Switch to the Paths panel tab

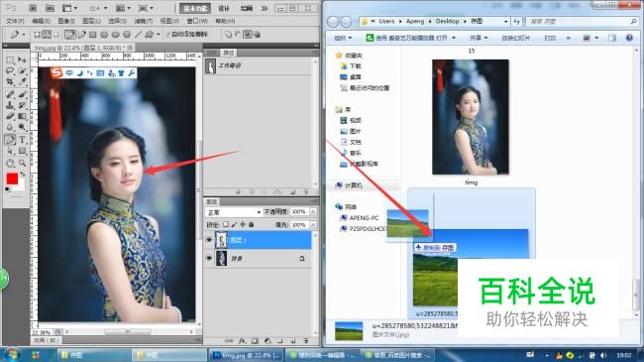click(228, 54)
